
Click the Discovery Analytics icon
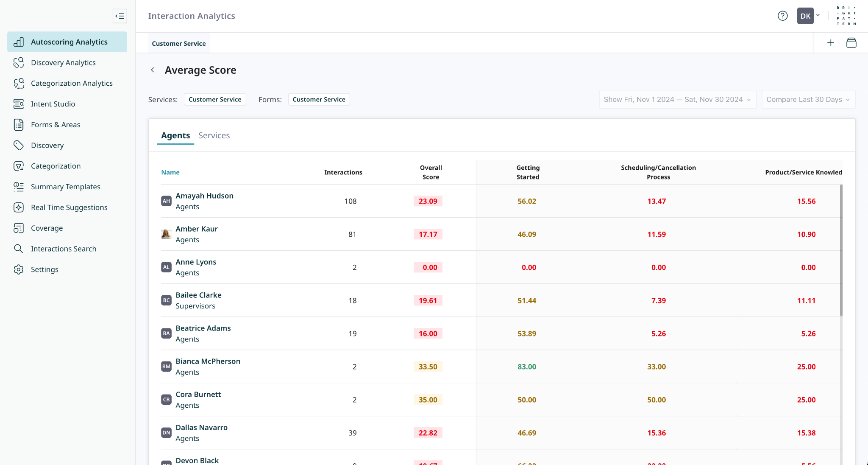coord(19,63)
